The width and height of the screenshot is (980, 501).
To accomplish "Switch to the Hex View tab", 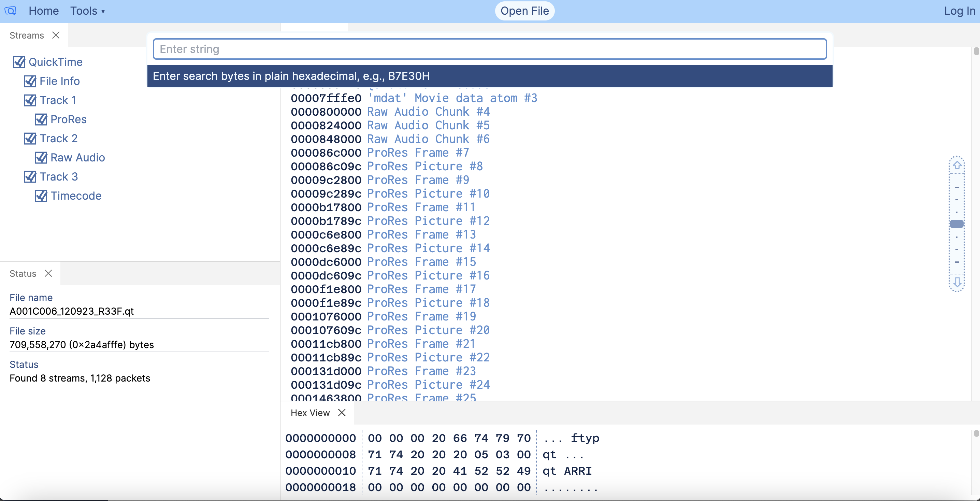I will 310,412.
